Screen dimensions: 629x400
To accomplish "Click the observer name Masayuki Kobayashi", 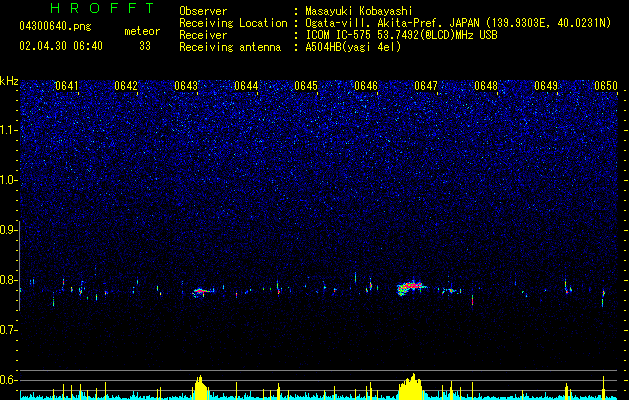I will [x=359, y=11].
